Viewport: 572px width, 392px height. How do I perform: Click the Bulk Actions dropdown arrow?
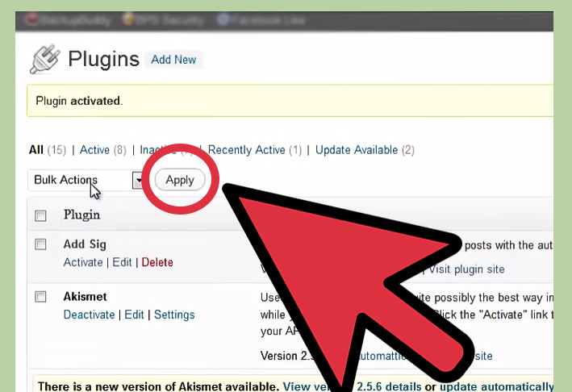click(137, 180)
